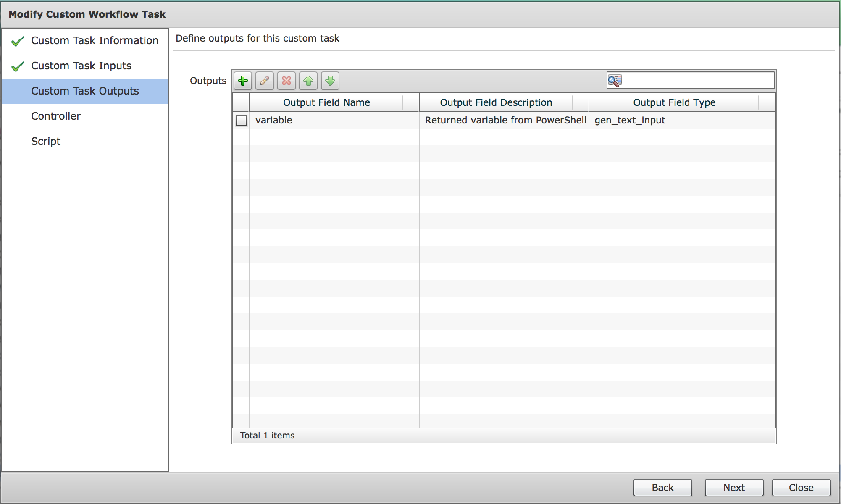Click the Close button
Viewport: 841px width, 504px height.
[802, 488]
